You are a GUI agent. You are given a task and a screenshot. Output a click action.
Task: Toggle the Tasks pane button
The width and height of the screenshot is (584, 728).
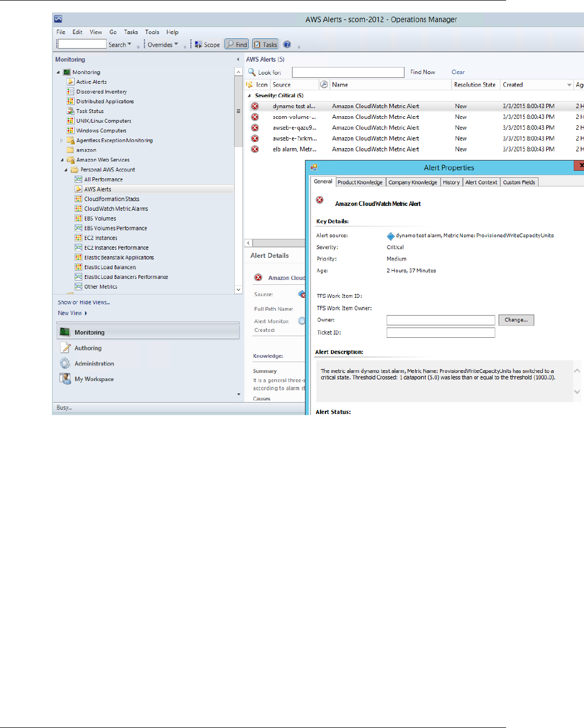click(265, 45)
